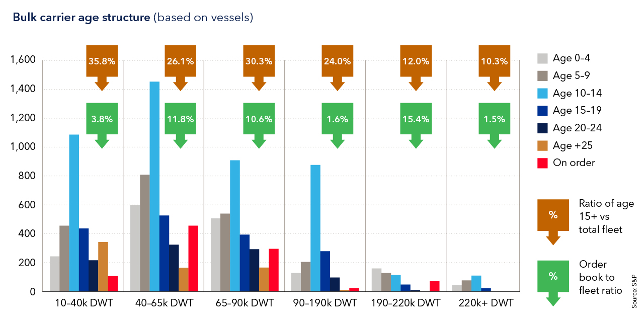Click the green 15.4% order book badge
The image size is (644, 321).
click(x=416, y=120)
